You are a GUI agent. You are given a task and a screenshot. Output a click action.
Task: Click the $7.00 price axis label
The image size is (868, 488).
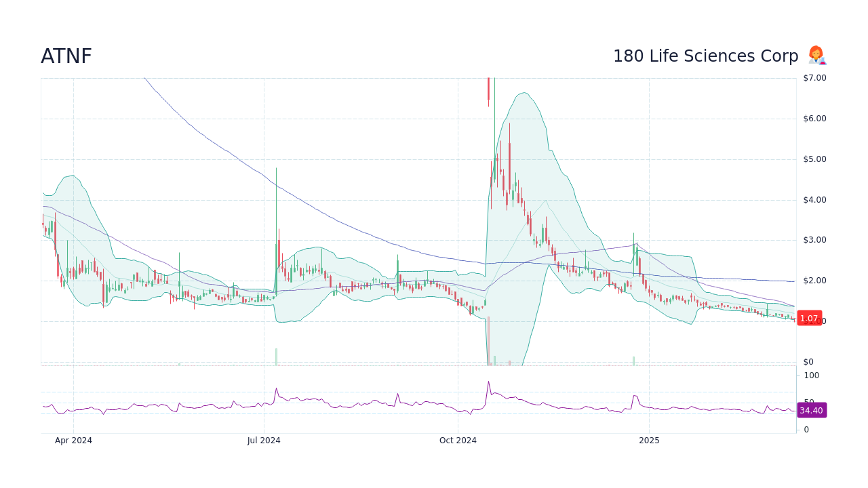point(814,78)
